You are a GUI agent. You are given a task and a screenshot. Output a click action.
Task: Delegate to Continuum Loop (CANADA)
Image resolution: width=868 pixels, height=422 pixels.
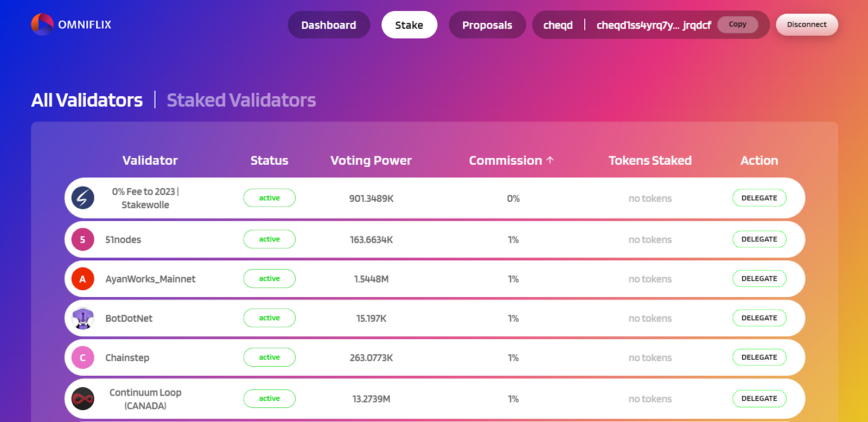(759, 399)
